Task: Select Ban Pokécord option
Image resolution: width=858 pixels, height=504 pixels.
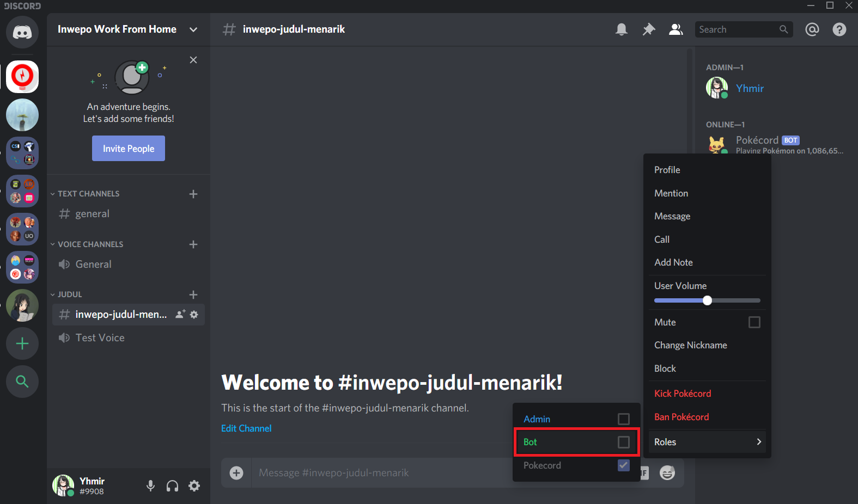Action: pyautogui.click(x=707, y=417)
